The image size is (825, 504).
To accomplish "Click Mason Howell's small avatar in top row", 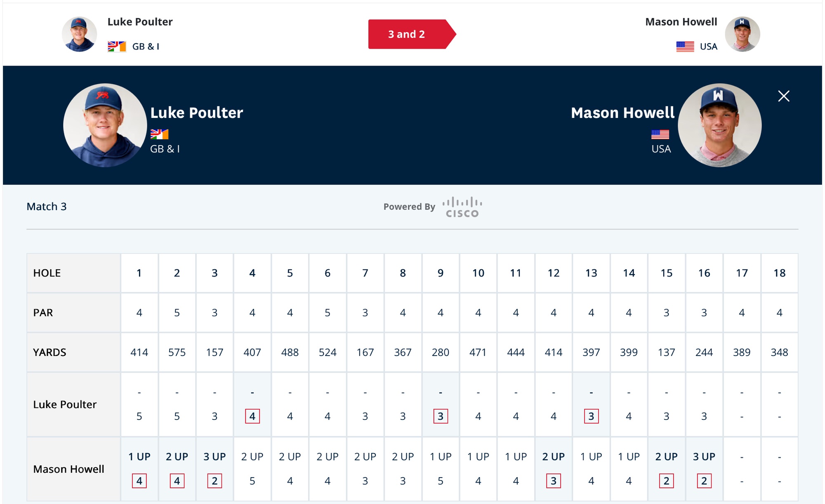I will point(742,34).
